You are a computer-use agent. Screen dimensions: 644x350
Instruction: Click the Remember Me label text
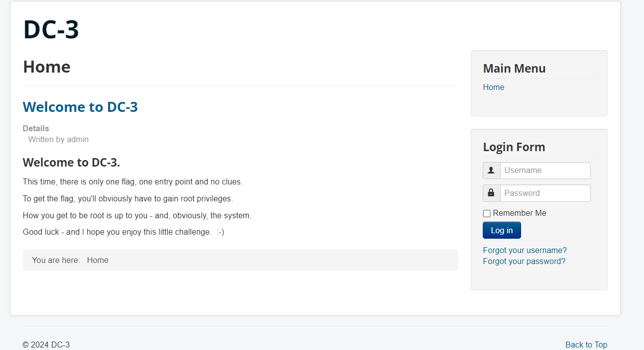520,213
